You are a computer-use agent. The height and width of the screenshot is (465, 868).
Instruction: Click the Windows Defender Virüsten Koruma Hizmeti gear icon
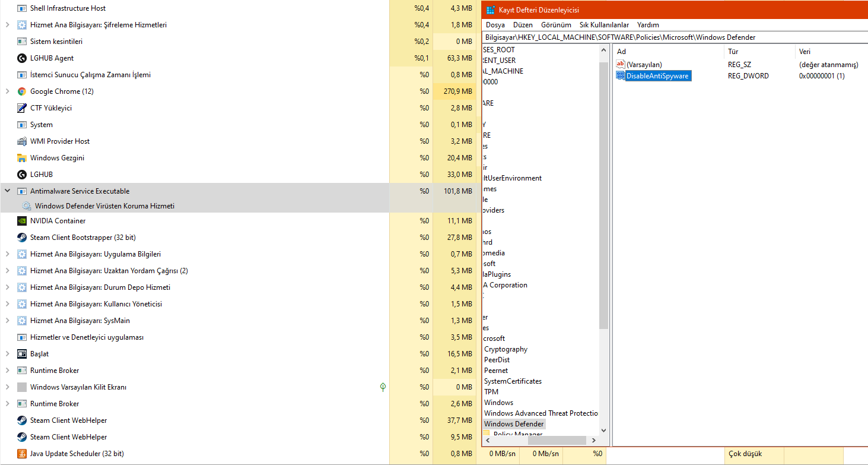click(27, 206)
